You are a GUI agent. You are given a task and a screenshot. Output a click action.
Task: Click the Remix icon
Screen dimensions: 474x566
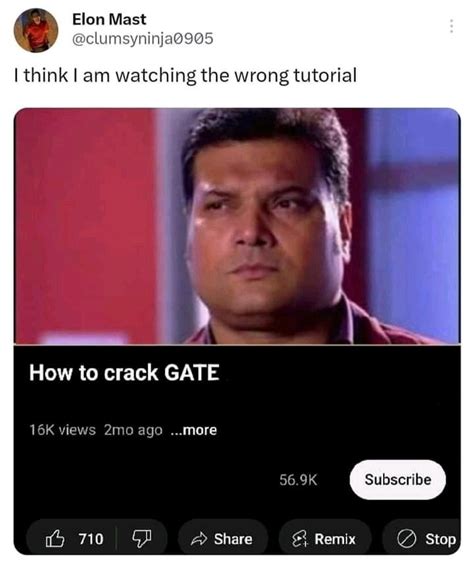(x=300, y=539)
